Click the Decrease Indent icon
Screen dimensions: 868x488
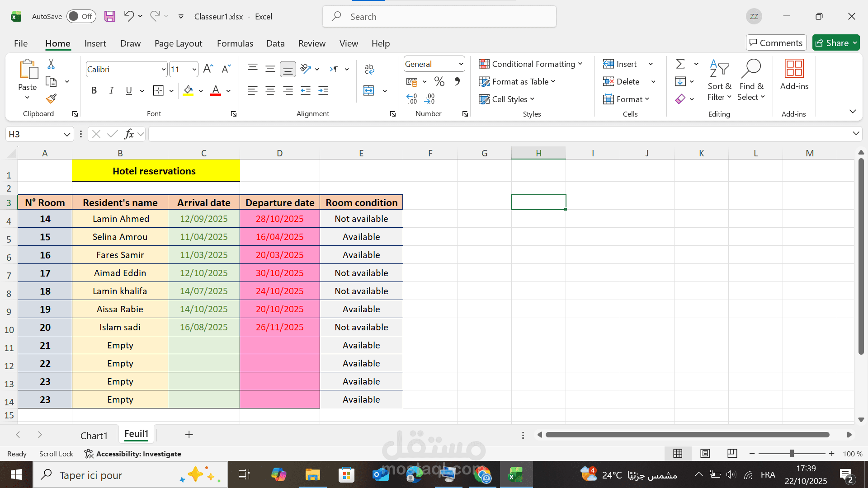pos(306,90)
